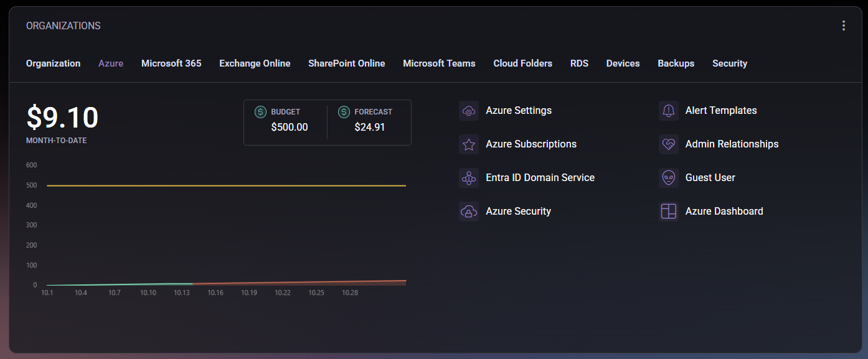The height and width of the screenshot is (359, 868).
Task: Click the Azure Security cloud lock icon
Action: 468,212
